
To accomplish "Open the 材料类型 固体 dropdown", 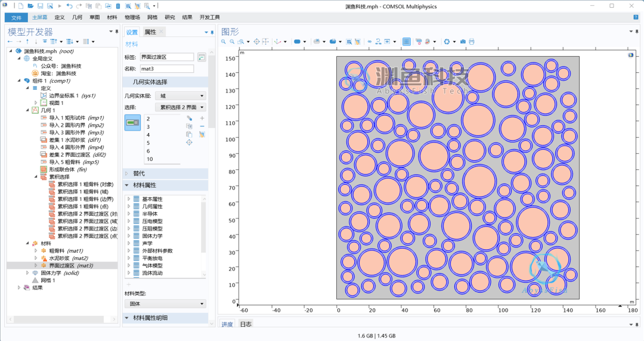I will coord(165,303).
